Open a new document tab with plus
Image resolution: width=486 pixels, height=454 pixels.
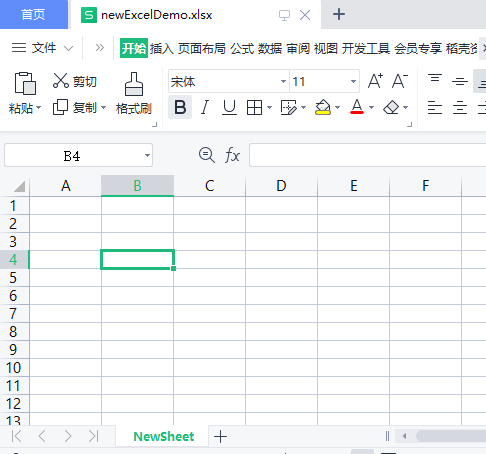(x=339, y=14)
